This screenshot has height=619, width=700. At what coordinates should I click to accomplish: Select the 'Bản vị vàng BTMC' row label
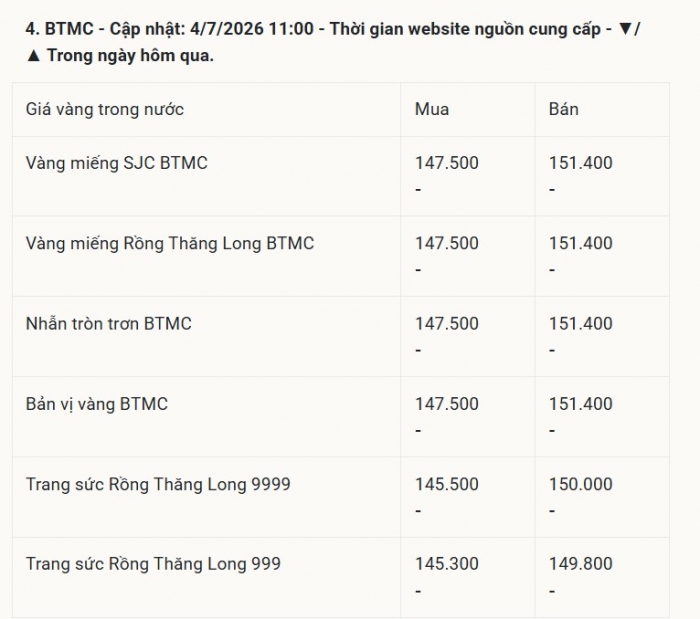[96, 404]
